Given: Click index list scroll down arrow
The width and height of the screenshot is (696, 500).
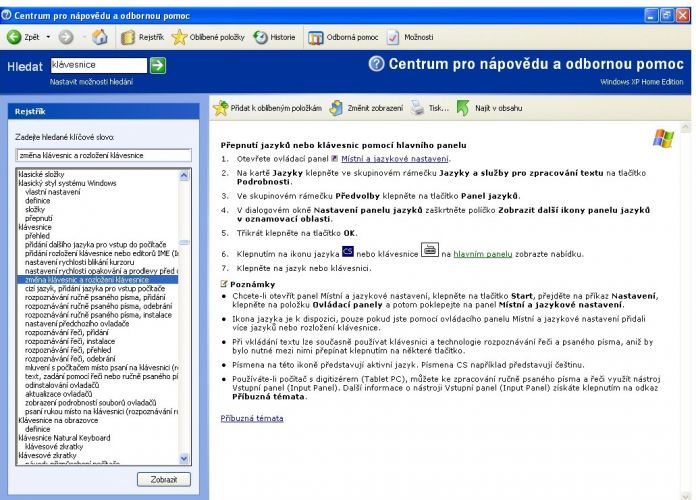Looking at the screenshot, I should pyautogui.click(x=184, y=458).
